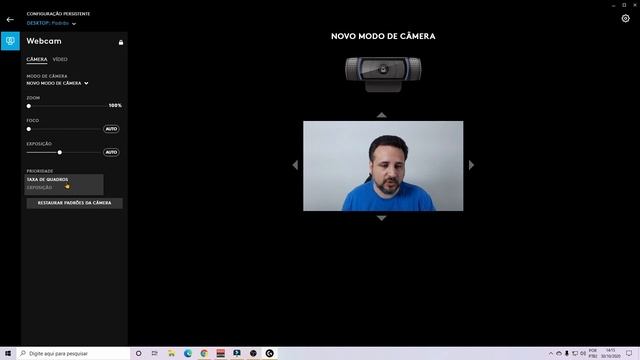Open the notification center icon

[x=629, y=353]
